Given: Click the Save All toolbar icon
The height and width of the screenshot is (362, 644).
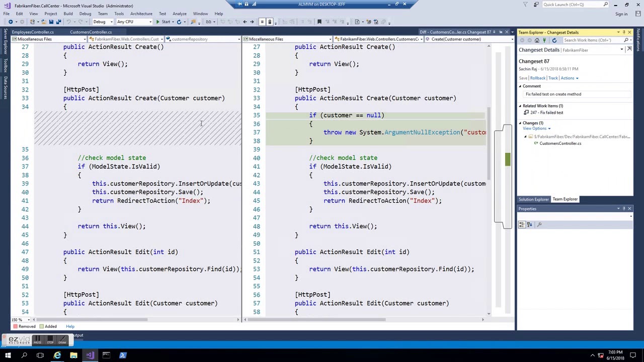Looking at the screenshot, I should click(59, 22).
